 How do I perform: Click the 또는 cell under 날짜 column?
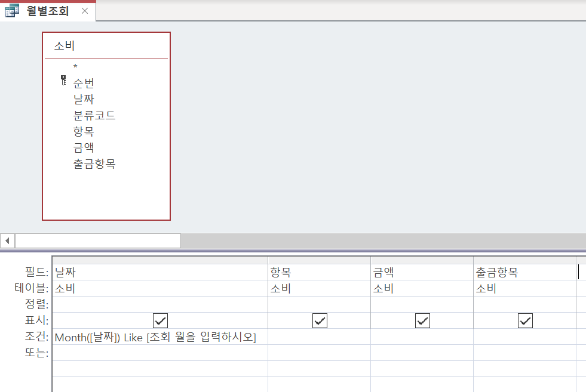(x=160, y=353)
